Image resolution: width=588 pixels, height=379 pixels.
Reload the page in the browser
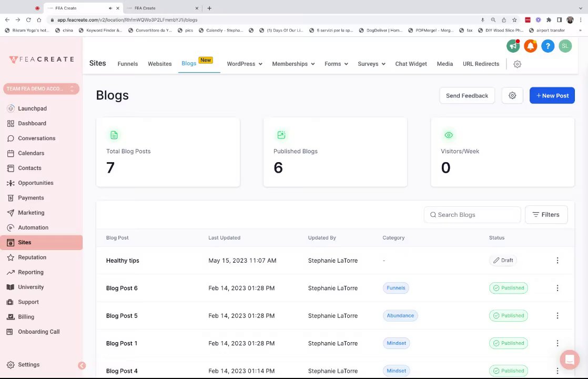coord(28,20)
